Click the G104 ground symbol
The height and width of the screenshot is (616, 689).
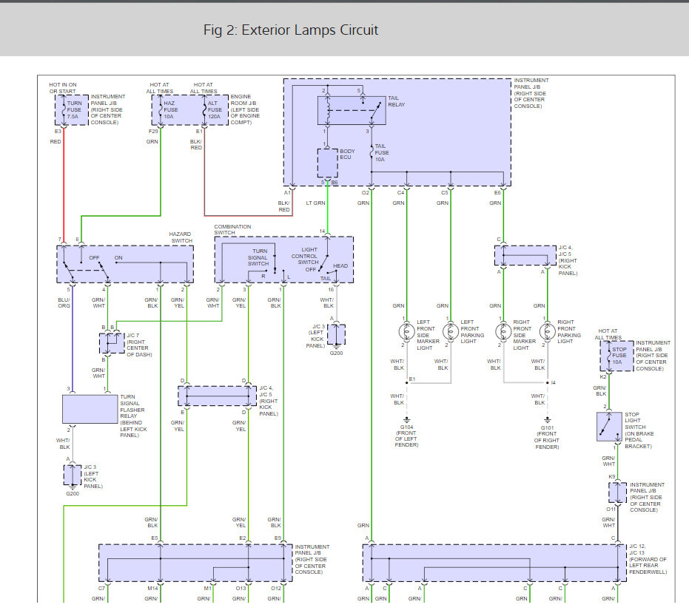click(406, 420)
